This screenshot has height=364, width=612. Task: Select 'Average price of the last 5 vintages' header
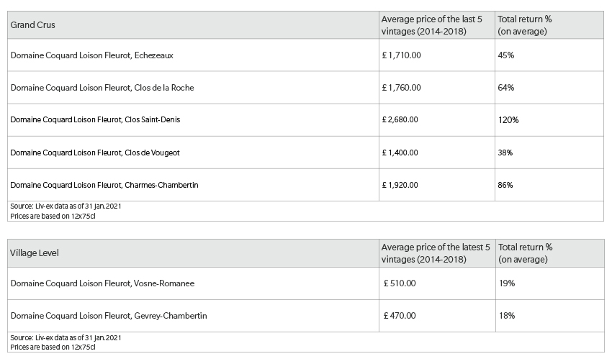[x=432, y=25]
